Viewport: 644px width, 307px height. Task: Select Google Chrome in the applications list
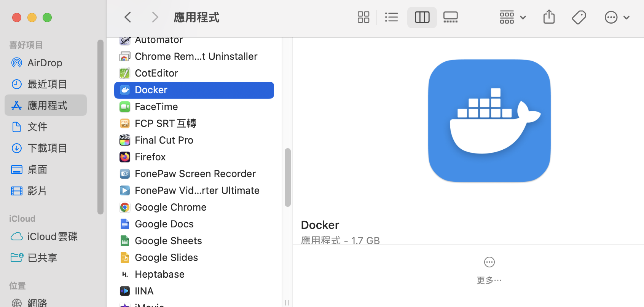click(170, 207)
